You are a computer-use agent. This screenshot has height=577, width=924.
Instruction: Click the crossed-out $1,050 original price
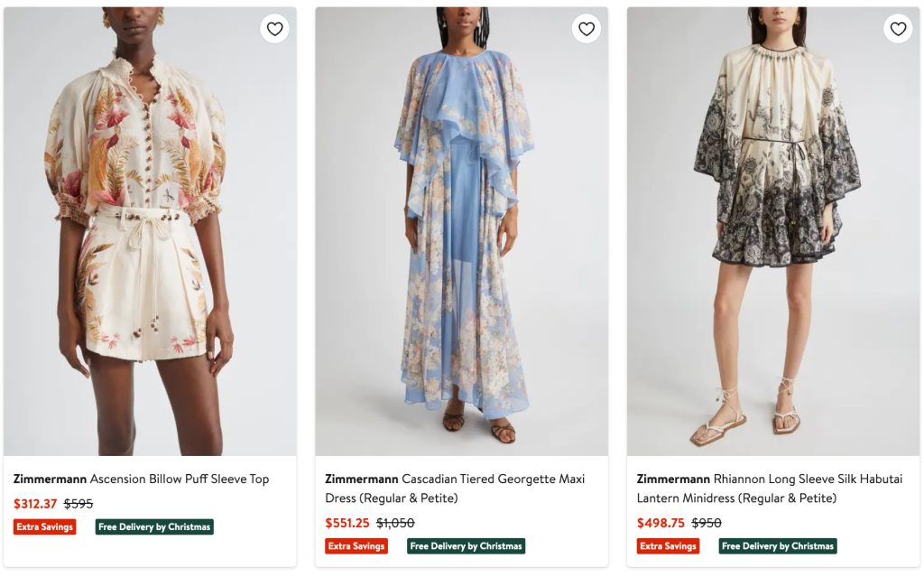pyautogui.click(x=395, y=523)
